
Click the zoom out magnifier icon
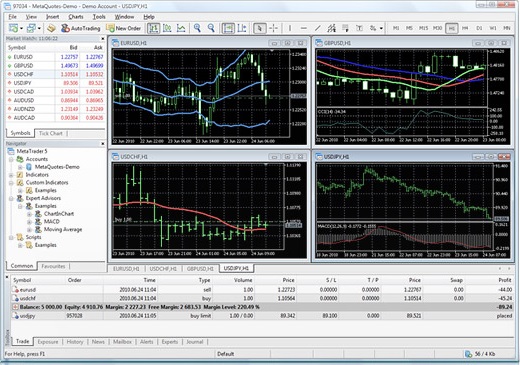pos(211,28)
